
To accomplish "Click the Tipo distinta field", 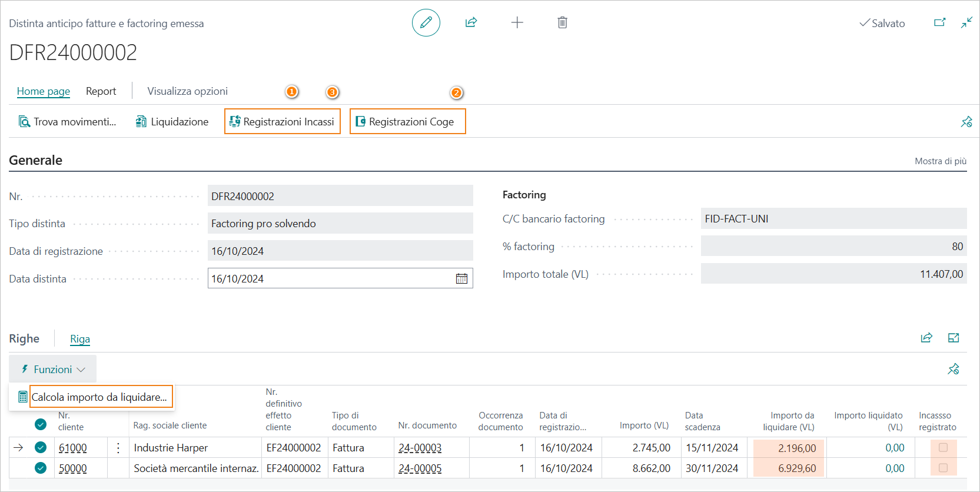I will tap(340, 223).
